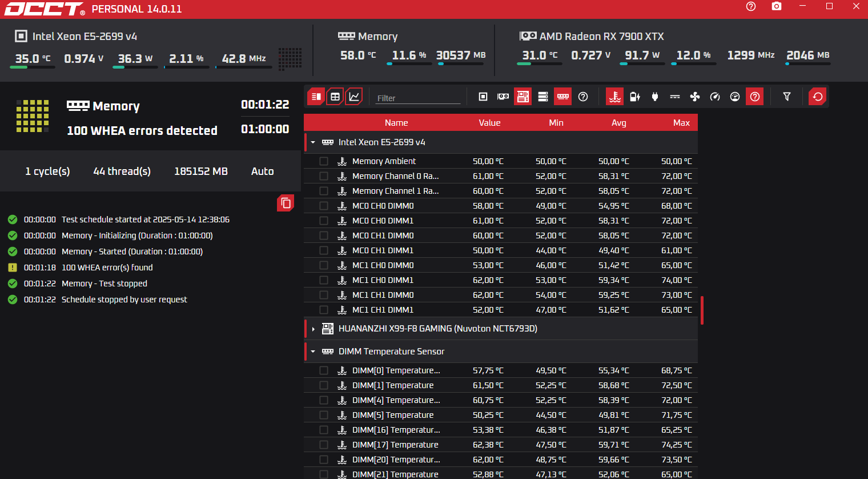Click the '100 WHEA error(s) found' log entry
868x479 pixels.
point(107,268)
